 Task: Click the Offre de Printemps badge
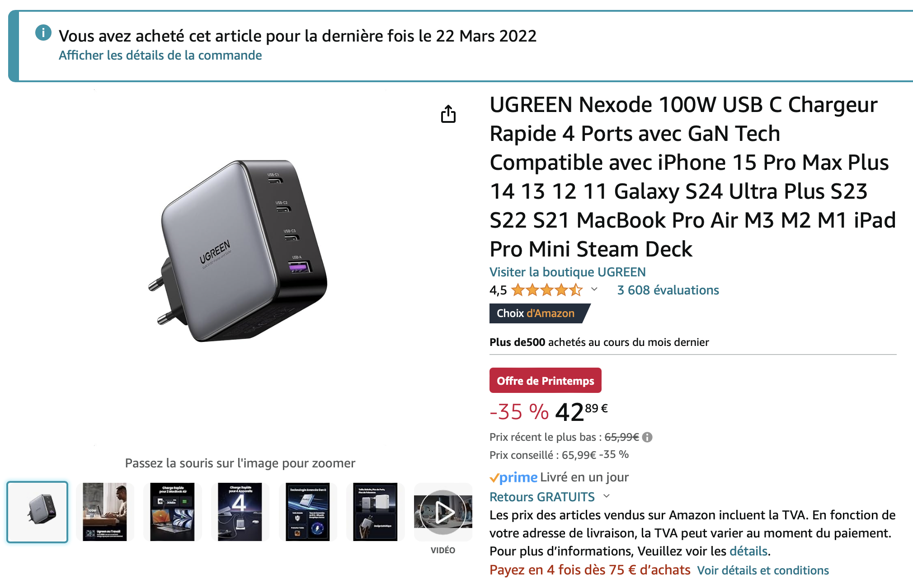coord(545,381)
